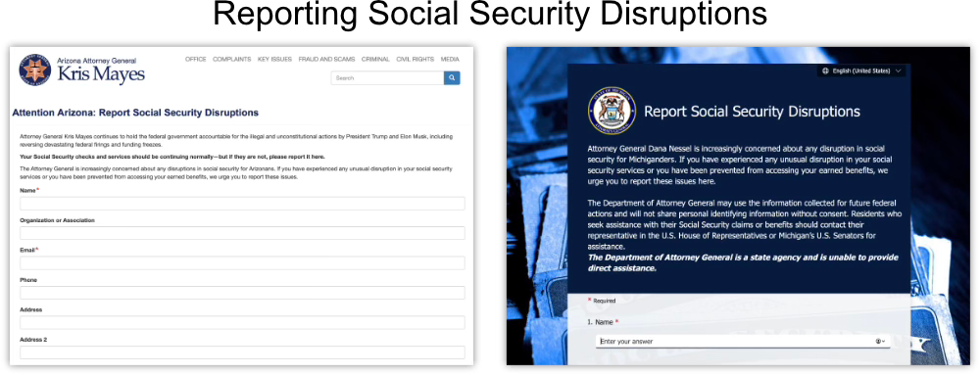Image resolution: width=980 pixels, height=375 pixels.
Task: Open the English (United States) language dropdown
Action: click(861, 71)
